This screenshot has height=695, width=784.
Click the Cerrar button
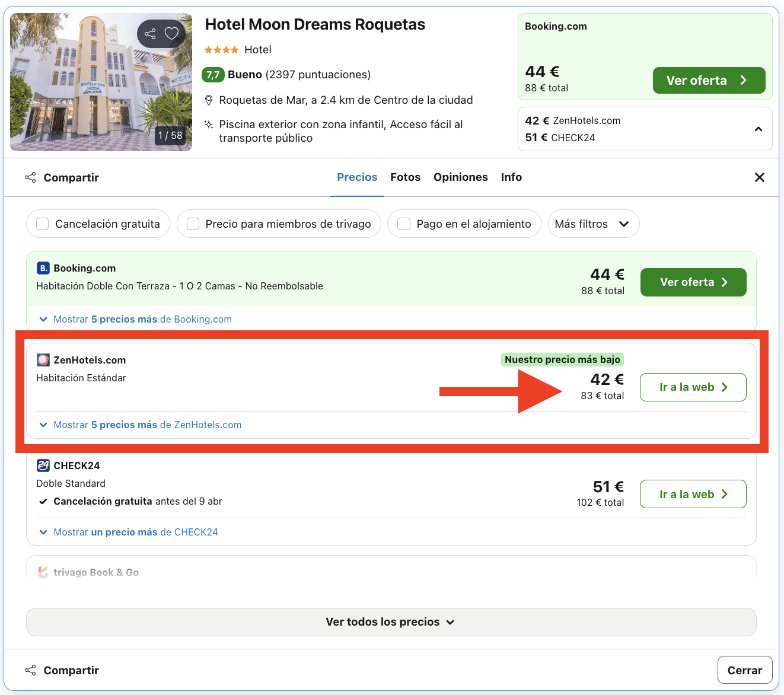(x=745, y=670)
